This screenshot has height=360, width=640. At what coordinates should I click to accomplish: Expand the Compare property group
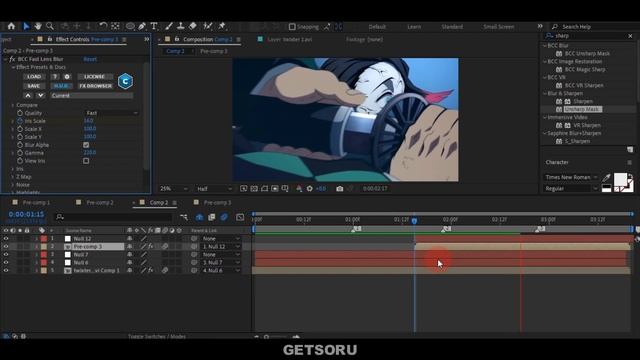pyautogui.click(x=13, y=105)
